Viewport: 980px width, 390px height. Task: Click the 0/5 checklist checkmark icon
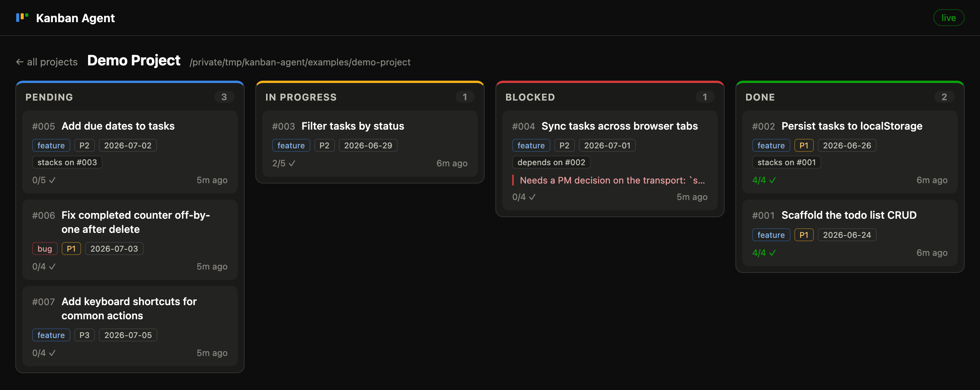52,180
